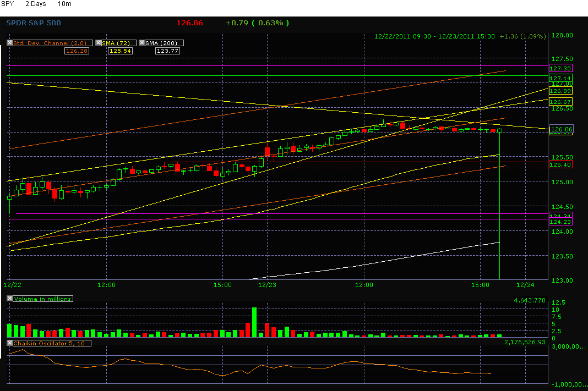Open the SMA (72) indicator label
Viewport: 588px width, 391px height.
pos(118,43)
